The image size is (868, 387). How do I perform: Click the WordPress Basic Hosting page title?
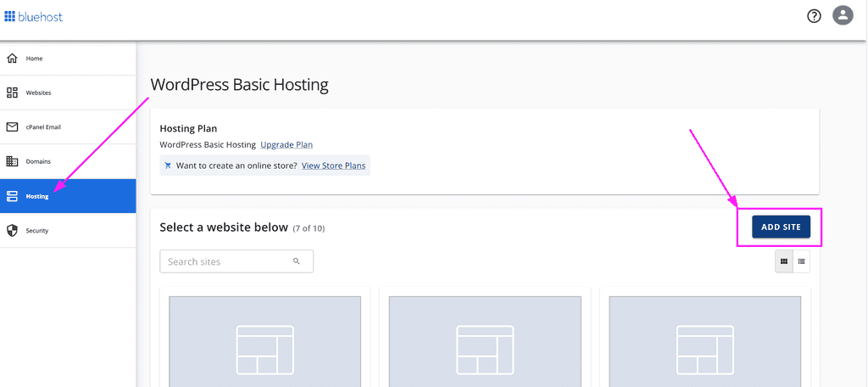(x=239, y=85)
